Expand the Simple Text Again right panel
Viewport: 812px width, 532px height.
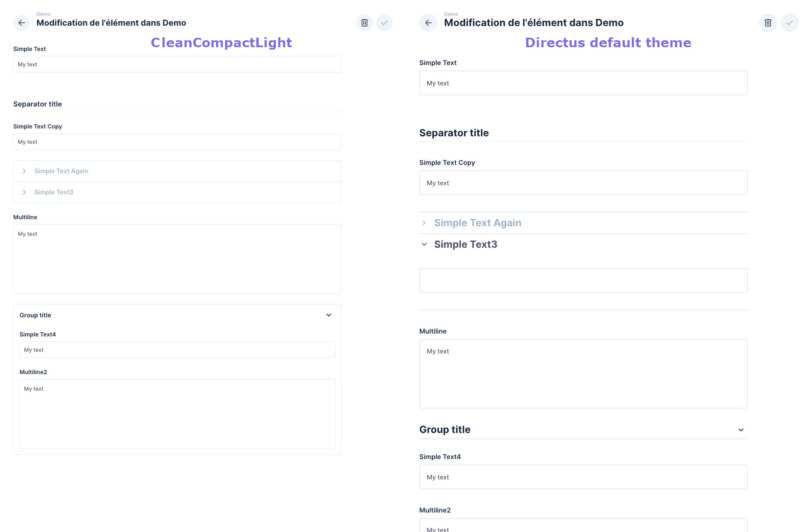(x=424, y=222)
